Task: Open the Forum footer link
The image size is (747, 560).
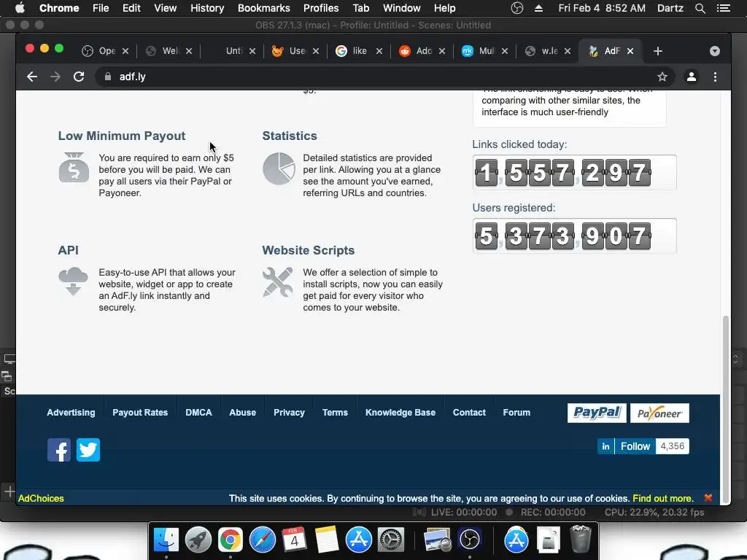Action: pyautogui.click(x=516, y=413)
